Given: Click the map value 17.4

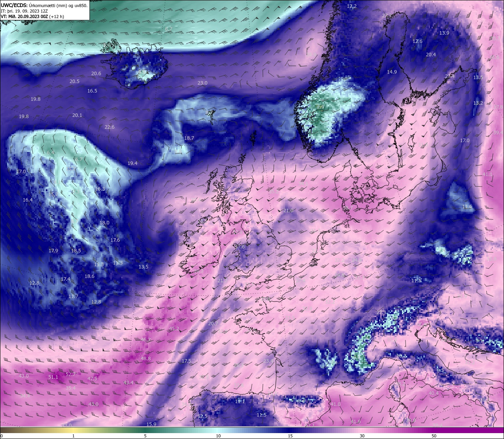Looking at the screenshot, I should coord(65,279).
